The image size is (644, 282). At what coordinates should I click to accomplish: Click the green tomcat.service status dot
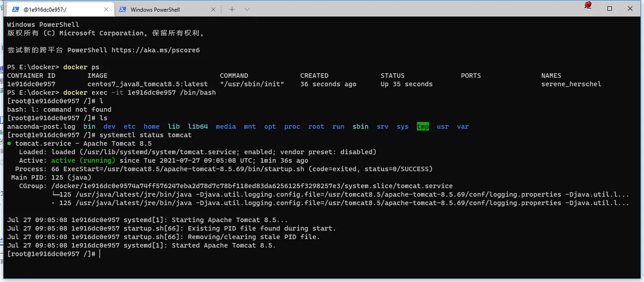point(9,144)
